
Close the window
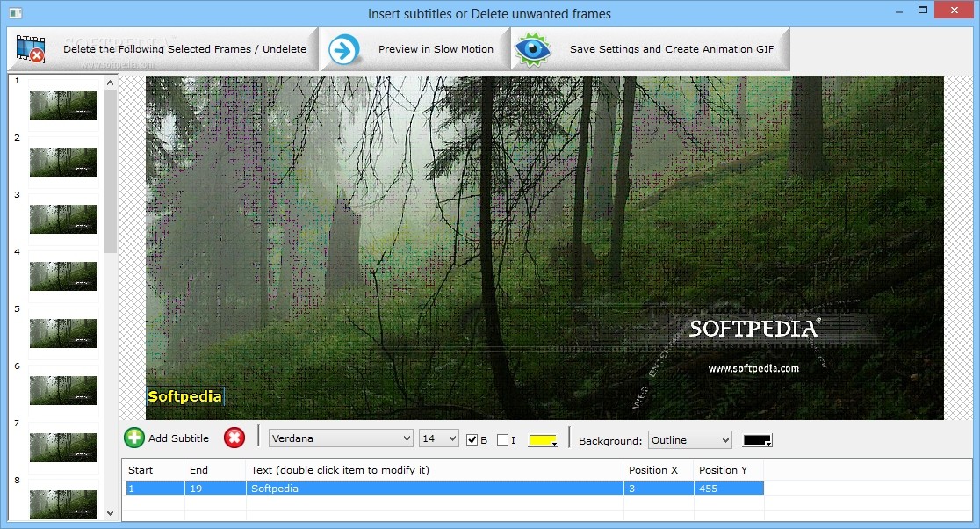(x=955, y=10)
